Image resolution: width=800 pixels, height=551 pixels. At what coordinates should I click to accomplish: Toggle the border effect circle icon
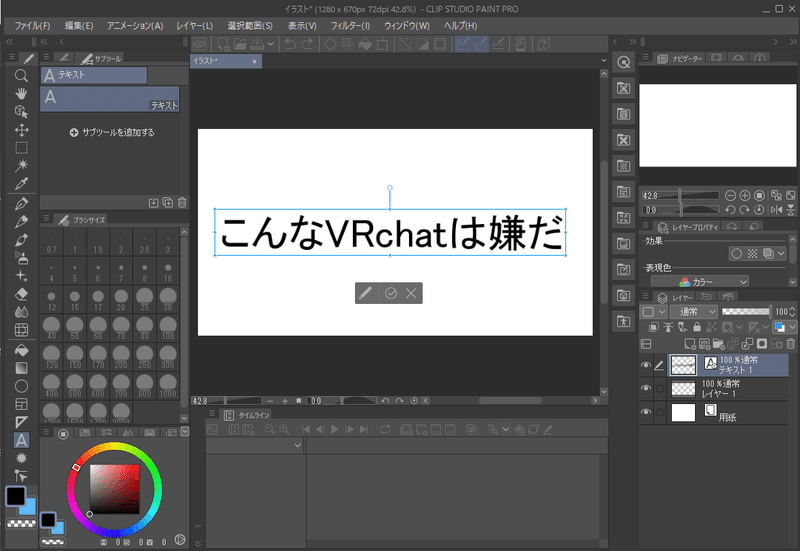coord(736,254)
